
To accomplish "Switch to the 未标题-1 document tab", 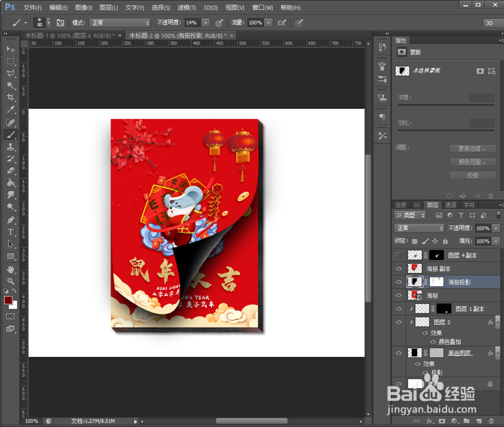I will click(x=70, y=36).
